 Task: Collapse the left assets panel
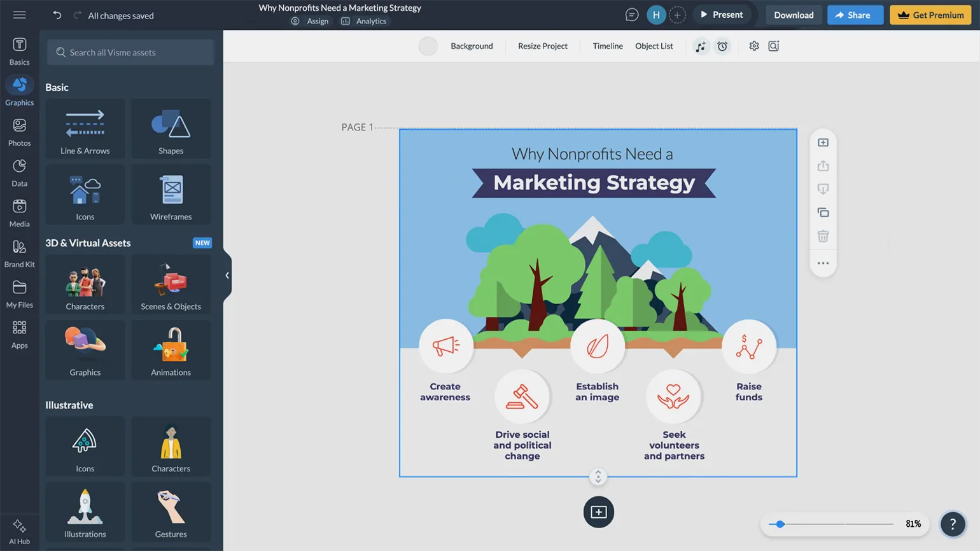click(227, 275)
